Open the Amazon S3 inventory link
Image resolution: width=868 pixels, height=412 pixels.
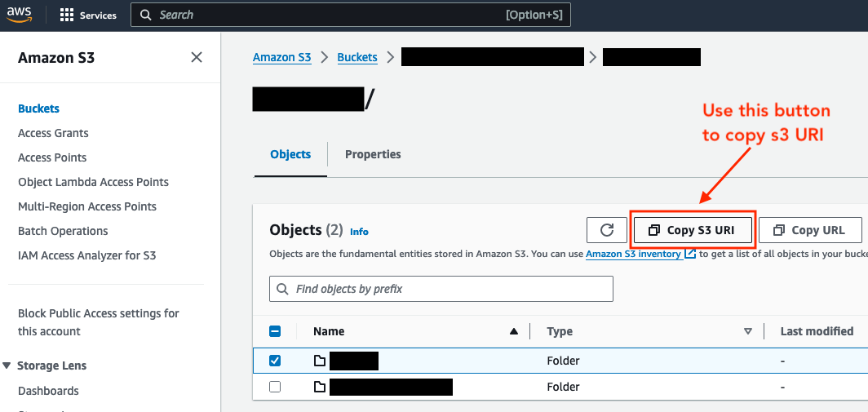(633, 254)
